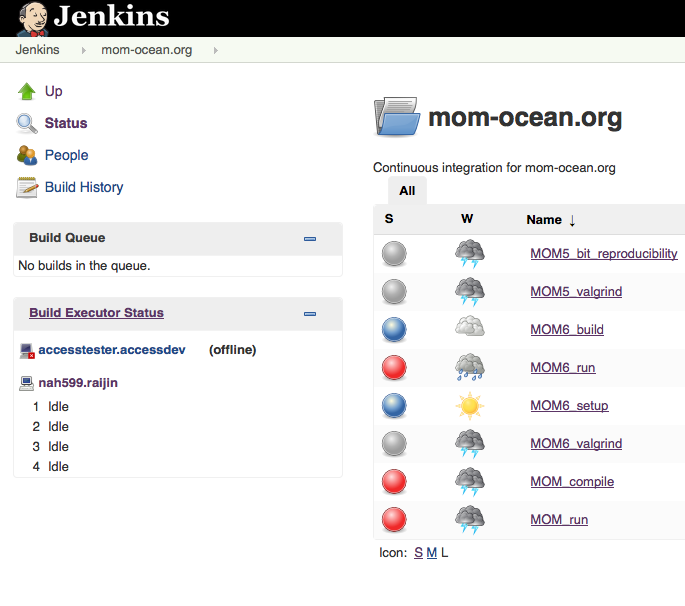685x606 pixels.
Task: Sort table by S status column
Action: click(x=389, y=218)
